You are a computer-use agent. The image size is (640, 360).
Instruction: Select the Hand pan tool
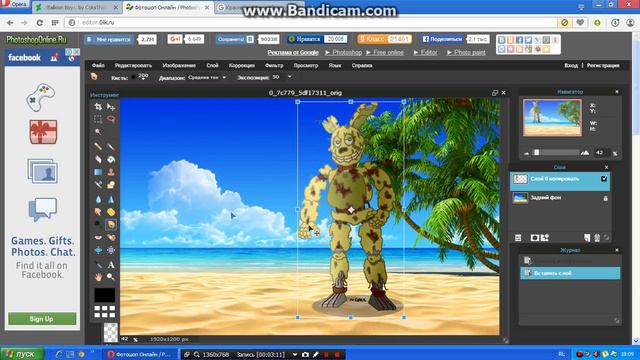[x=98, y=277]
